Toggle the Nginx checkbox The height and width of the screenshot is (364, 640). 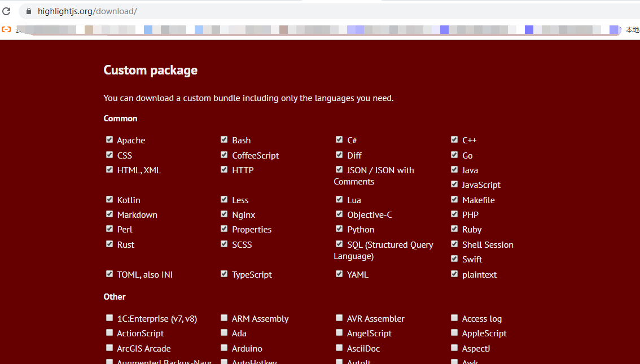pos(224,214)
